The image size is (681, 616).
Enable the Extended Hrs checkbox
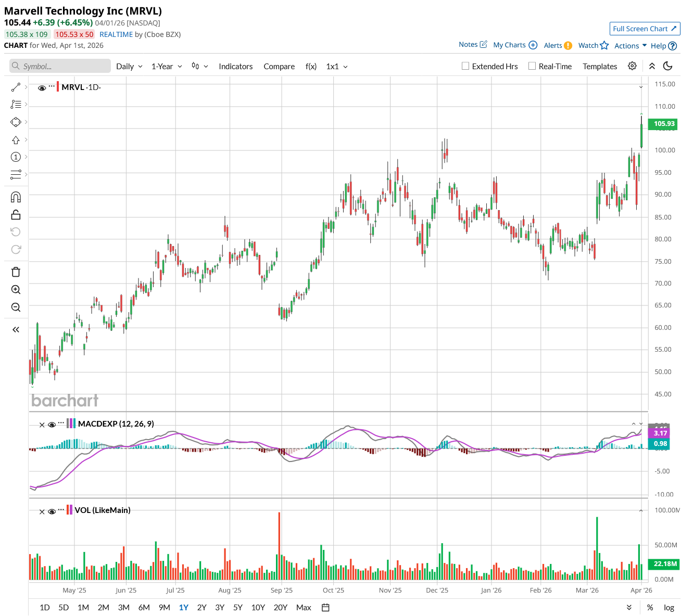click(465, 66)
